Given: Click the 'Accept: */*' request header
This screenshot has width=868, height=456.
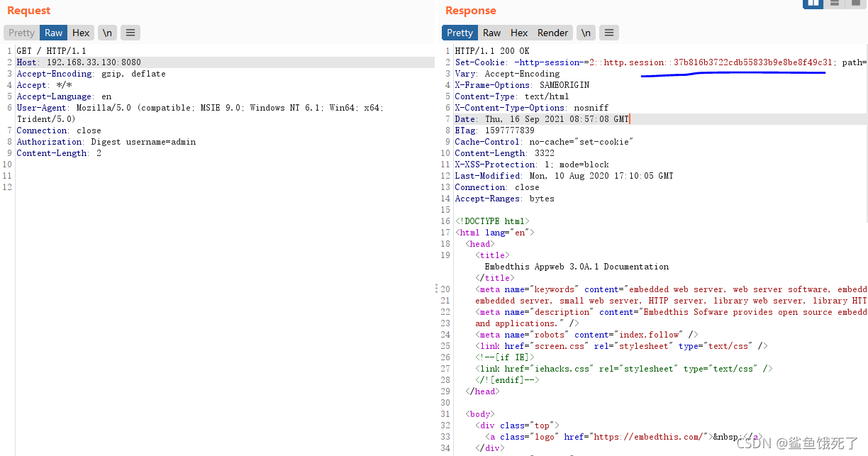Looking at the screenshot, I should pyautogui.click(x=44, y=85).
